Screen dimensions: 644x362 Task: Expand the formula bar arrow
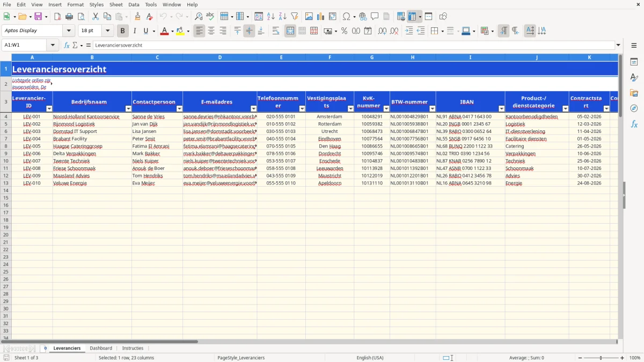click(618, 46)
